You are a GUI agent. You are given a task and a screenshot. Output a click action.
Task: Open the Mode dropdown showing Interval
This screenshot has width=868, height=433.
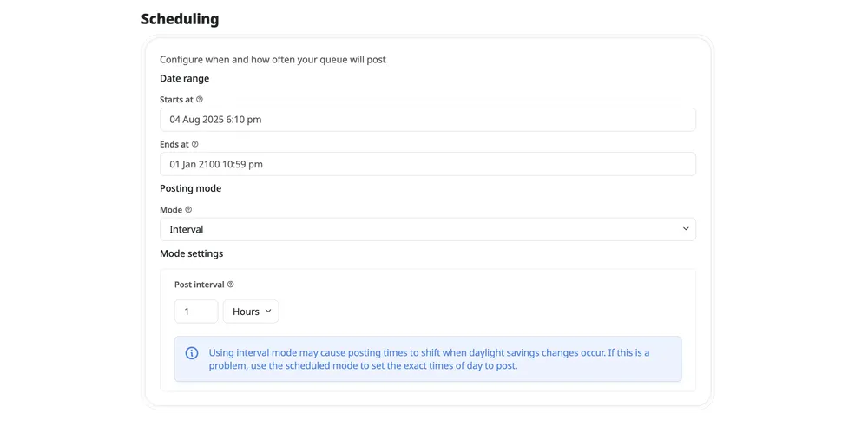point(428,229)
